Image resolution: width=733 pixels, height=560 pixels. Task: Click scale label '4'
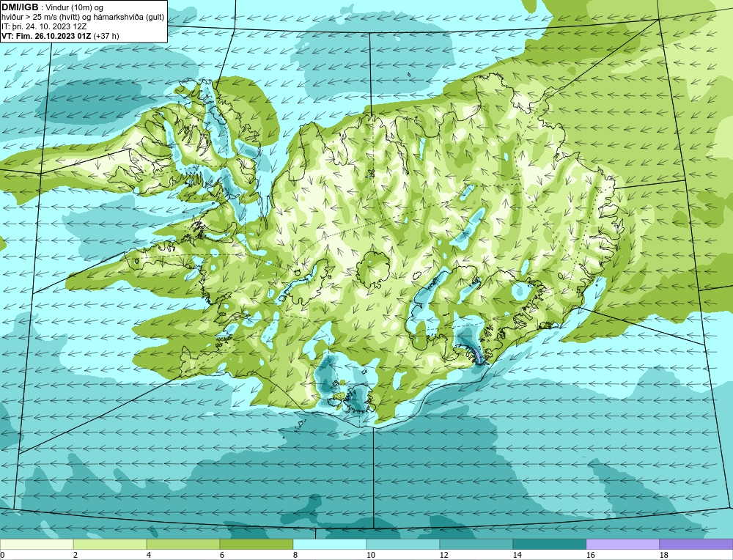(x=149, y=555)
